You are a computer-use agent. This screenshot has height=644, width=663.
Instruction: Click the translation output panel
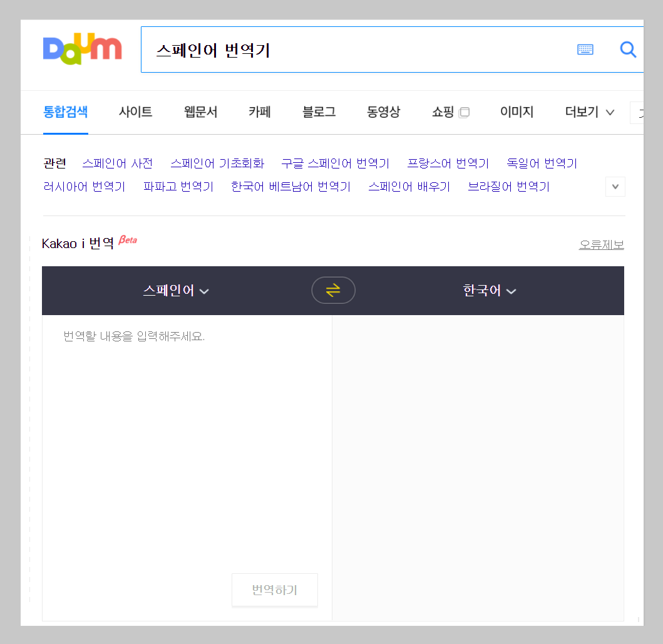478,467
